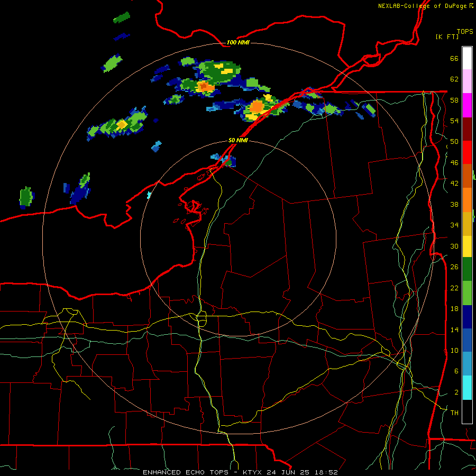
Task: Click the legend value 10
Action: (x=454, y=351)
